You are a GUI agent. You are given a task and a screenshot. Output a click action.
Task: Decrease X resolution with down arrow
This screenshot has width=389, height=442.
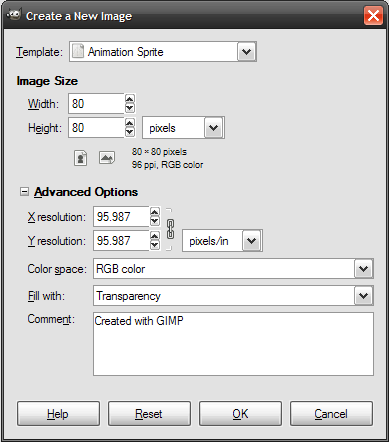click(155, 221)
